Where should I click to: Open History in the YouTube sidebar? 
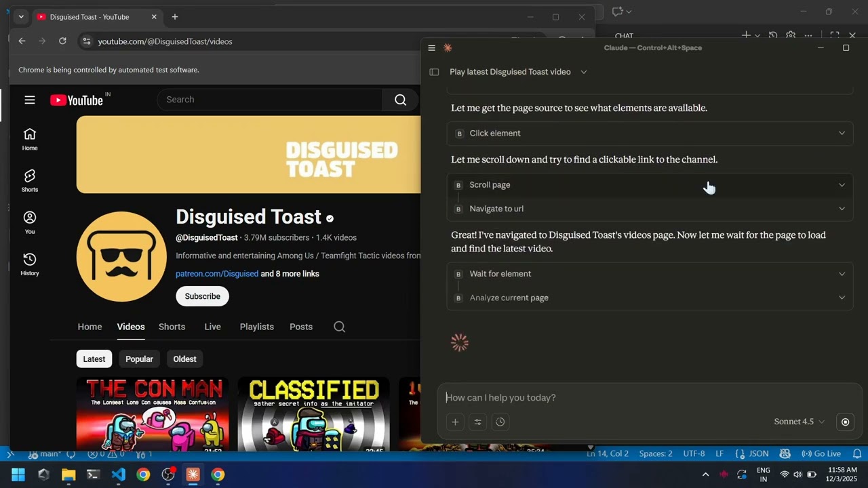pyautogui.click(x=30, y=264)
